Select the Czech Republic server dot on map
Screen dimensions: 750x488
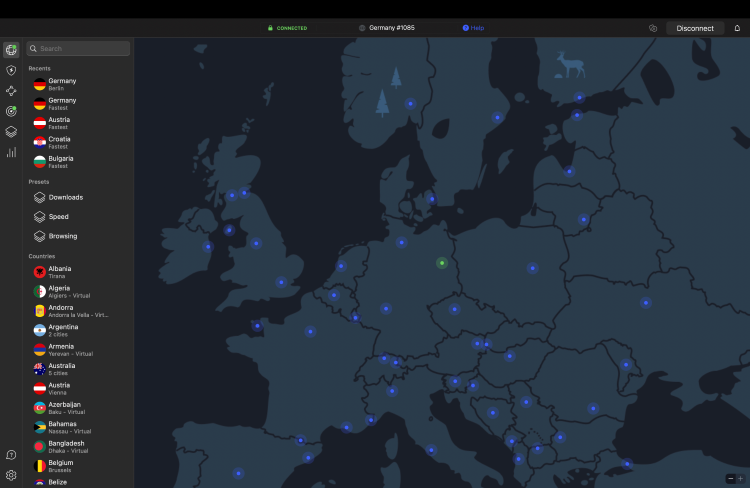(x=454, y=309)
